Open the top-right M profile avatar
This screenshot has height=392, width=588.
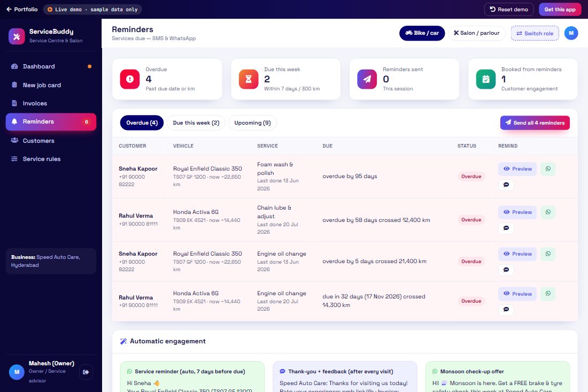(x=571, y=33)
